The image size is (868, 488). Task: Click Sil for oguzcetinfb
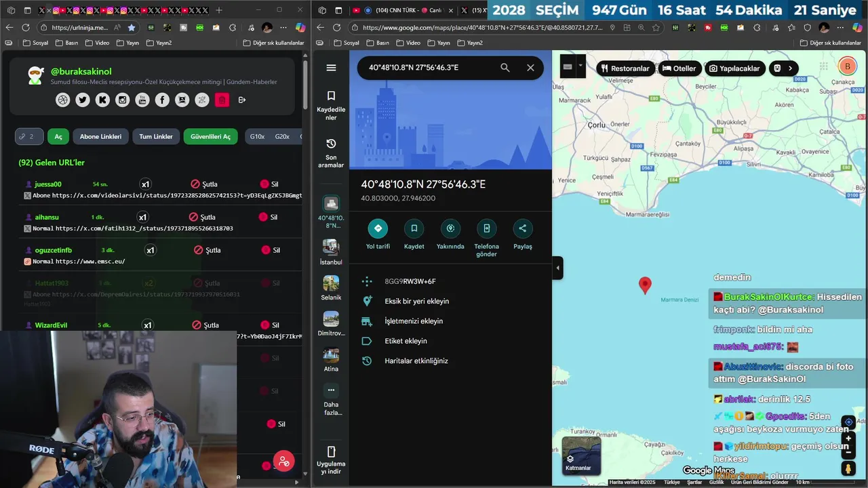[271, 250]
